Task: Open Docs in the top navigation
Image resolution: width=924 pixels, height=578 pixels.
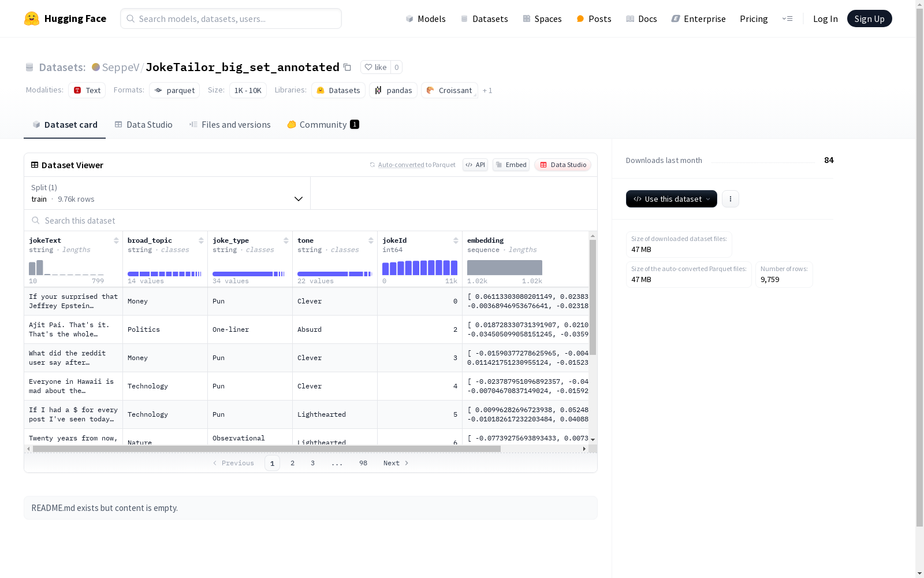Action: [642, 18]
